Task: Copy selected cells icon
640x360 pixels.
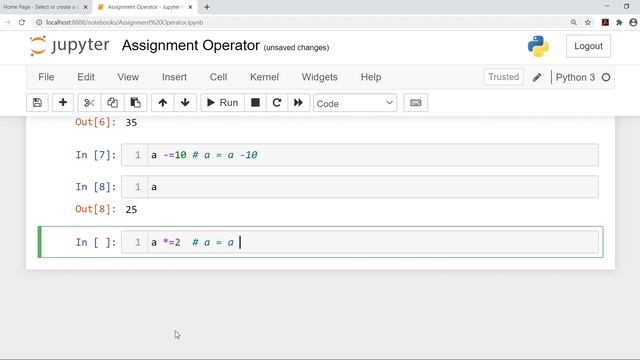Action: (x=112, y=102)
